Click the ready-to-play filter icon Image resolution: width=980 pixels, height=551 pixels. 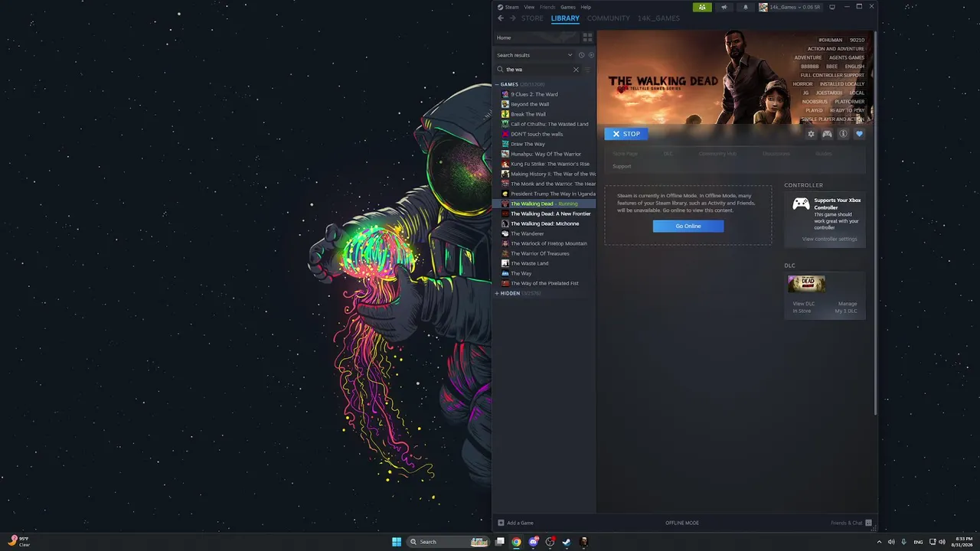(x=591, y=55)
